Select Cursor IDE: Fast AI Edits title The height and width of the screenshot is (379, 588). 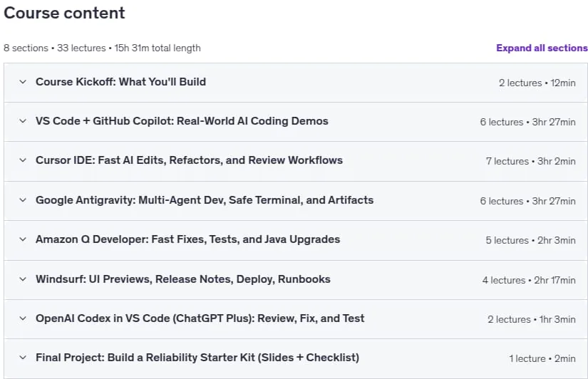click(x=189, y=160)
